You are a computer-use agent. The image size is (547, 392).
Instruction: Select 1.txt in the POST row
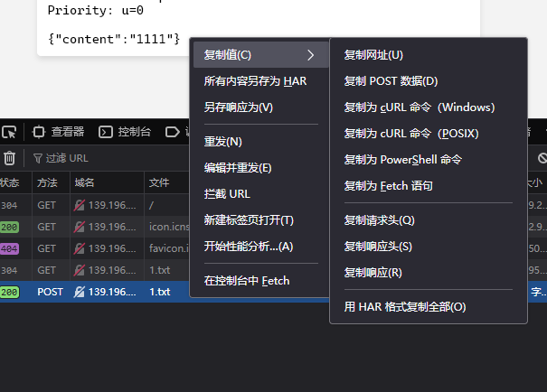(160, 292)
